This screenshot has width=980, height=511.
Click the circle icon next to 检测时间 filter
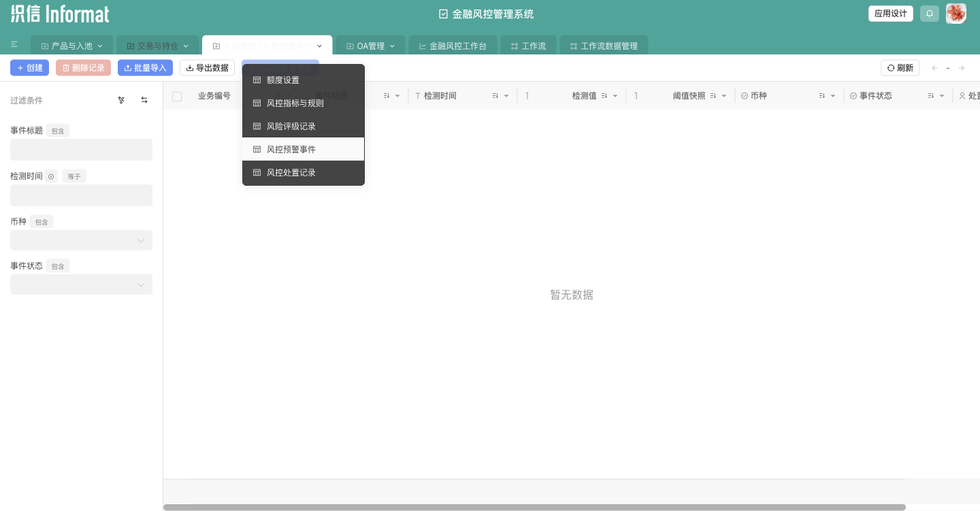coord(51,176)
